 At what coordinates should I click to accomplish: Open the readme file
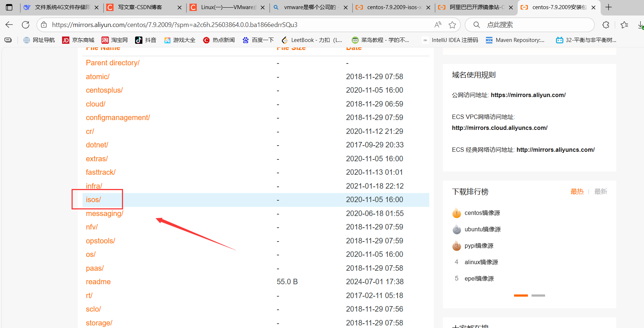(98, 282)
